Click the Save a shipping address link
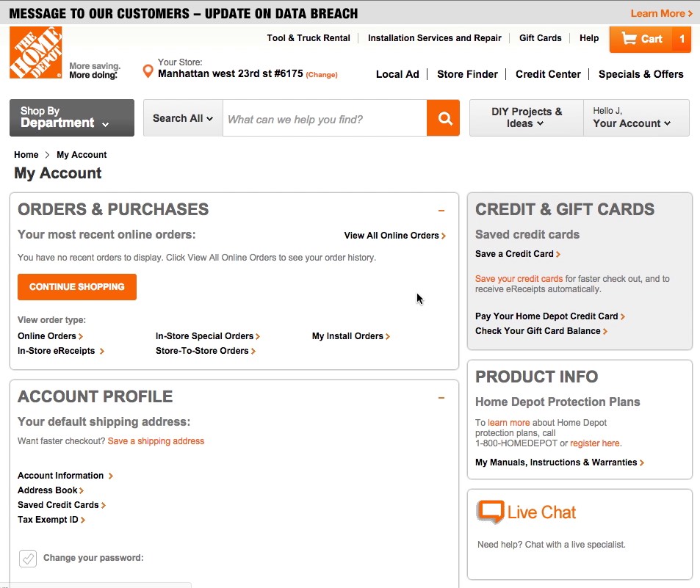Viewport: 700px width, 588px height. [x=156, y=441]
